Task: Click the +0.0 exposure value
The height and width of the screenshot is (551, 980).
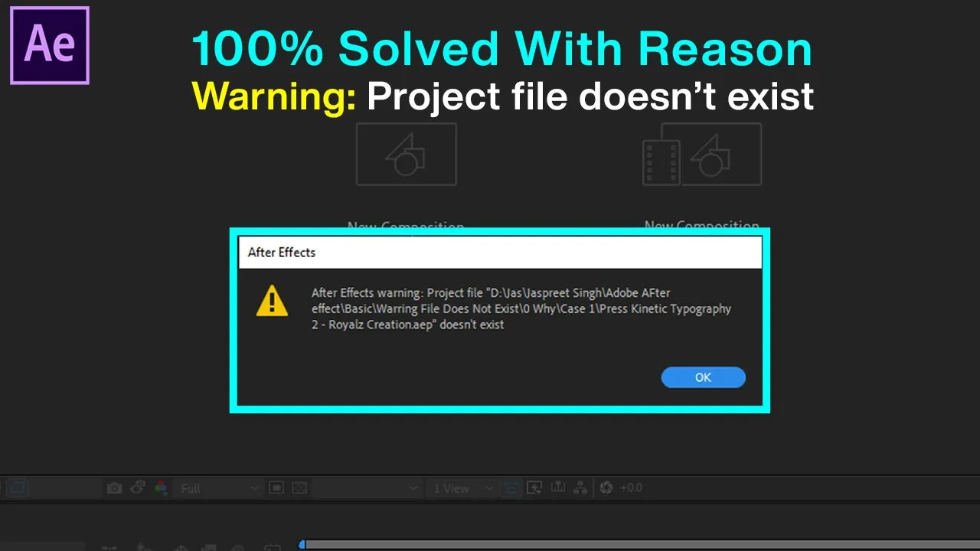Action: pos(631,487)
